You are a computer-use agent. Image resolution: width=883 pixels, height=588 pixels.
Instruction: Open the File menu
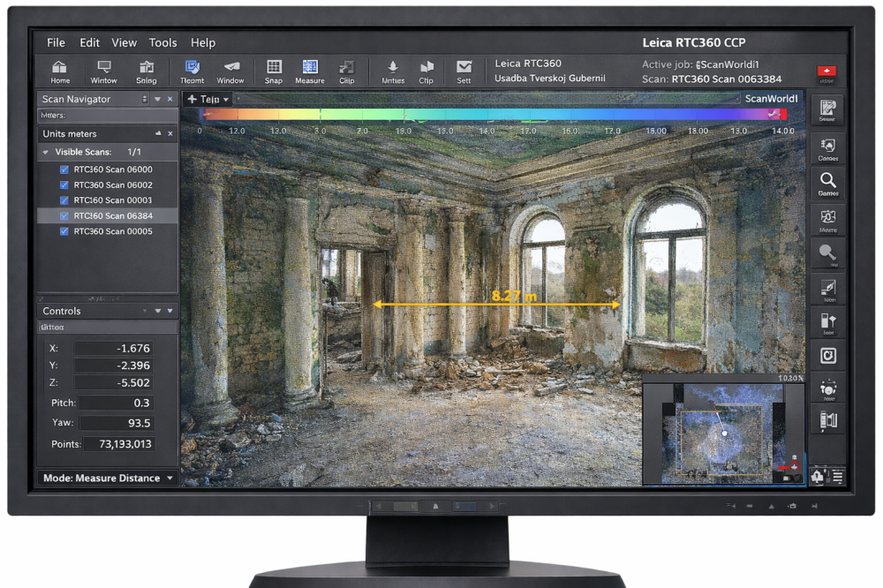tap(56, 42)
